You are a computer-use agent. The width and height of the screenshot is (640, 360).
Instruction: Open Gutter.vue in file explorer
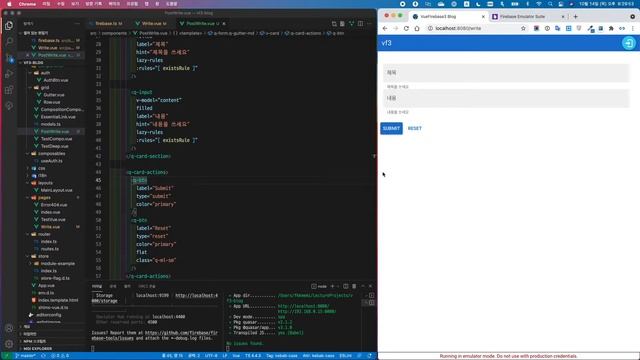pyautogui.click(x=53, y=95)
